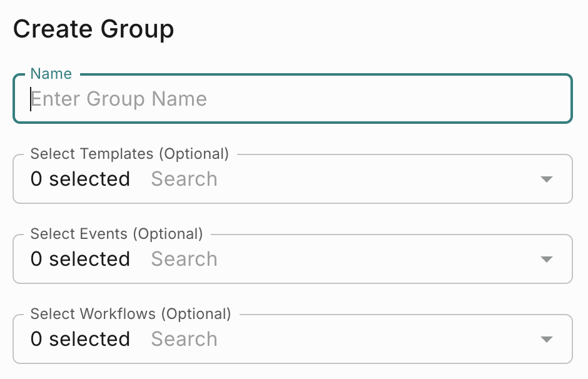Click the "Create Group" heading

click(x=93, y=29)
